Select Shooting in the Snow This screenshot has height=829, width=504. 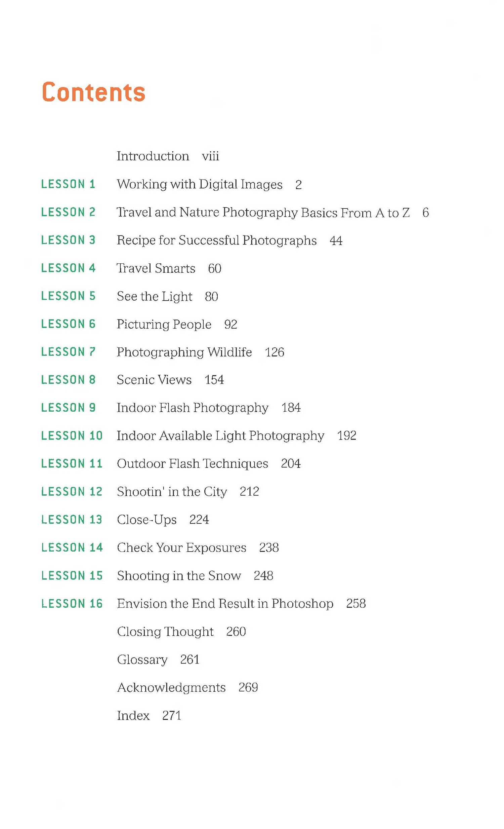click(179, 575)
